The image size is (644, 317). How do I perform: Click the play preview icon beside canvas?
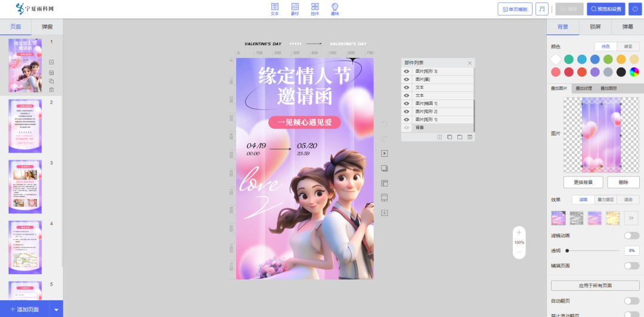[385, 153]
